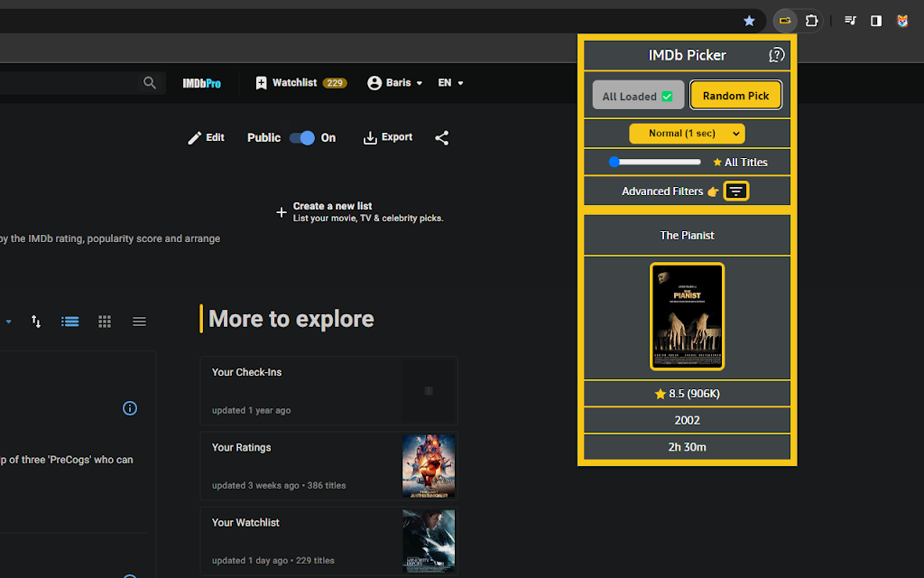Open the IMDb Picker extension icon
This screenshot has width=924, height=578.
[785, 21]
